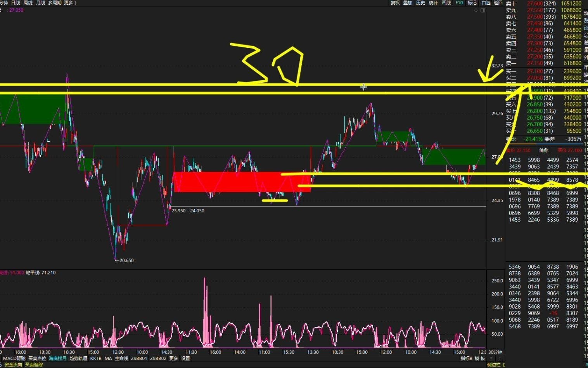
Task: Switch to 多周期 view
Action: click(x=55, y=3)
